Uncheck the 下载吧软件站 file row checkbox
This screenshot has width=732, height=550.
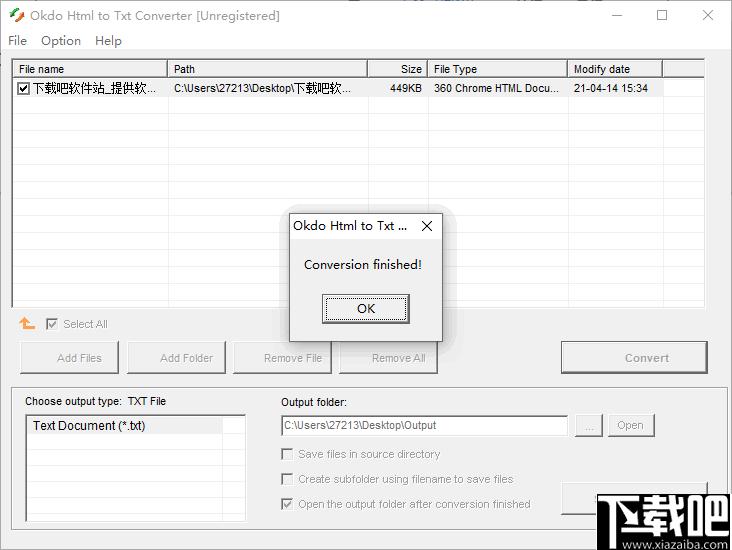pos(23,88)
